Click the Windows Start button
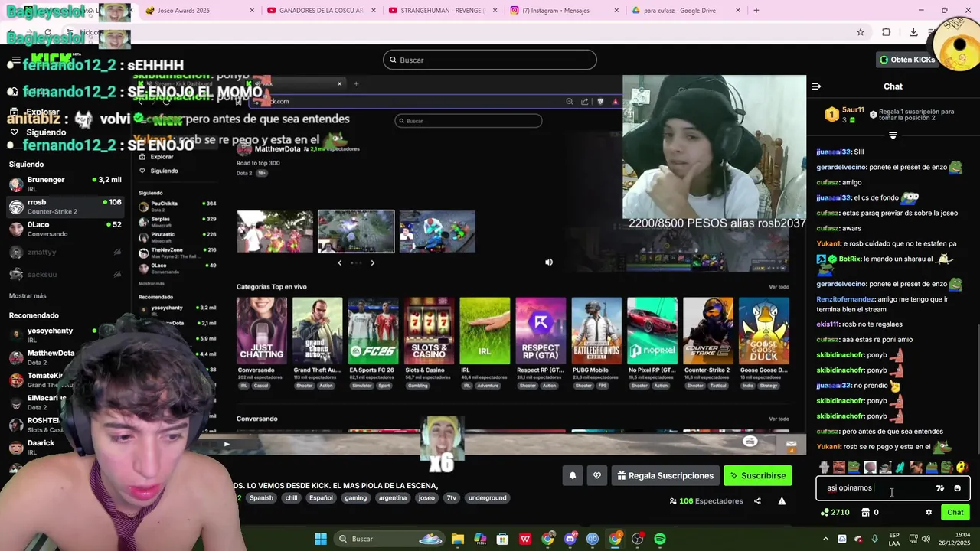Viewport: 980px width, 551px height. coord(321,539)
